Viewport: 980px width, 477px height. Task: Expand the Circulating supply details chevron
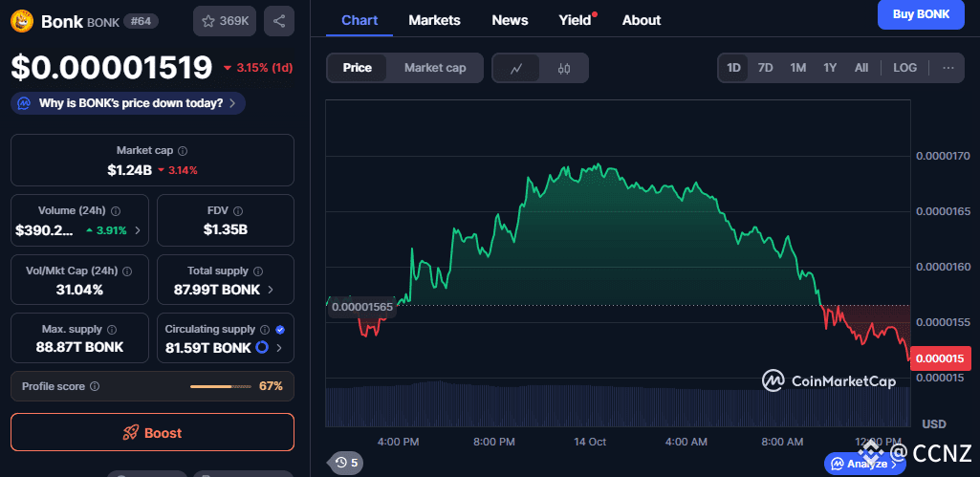pyautogui.click(x=279, y=348)
